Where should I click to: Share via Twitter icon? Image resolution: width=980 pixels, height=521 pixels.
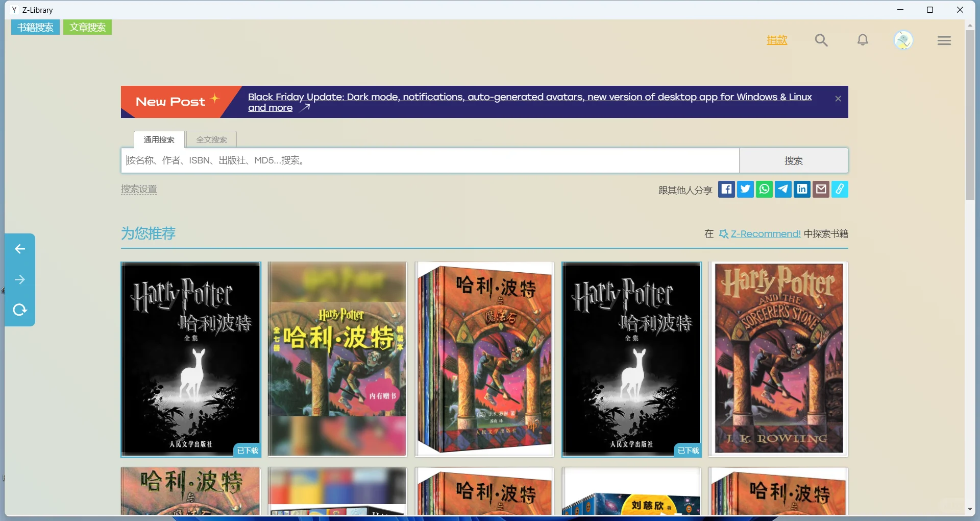click(x=745, y=190)
